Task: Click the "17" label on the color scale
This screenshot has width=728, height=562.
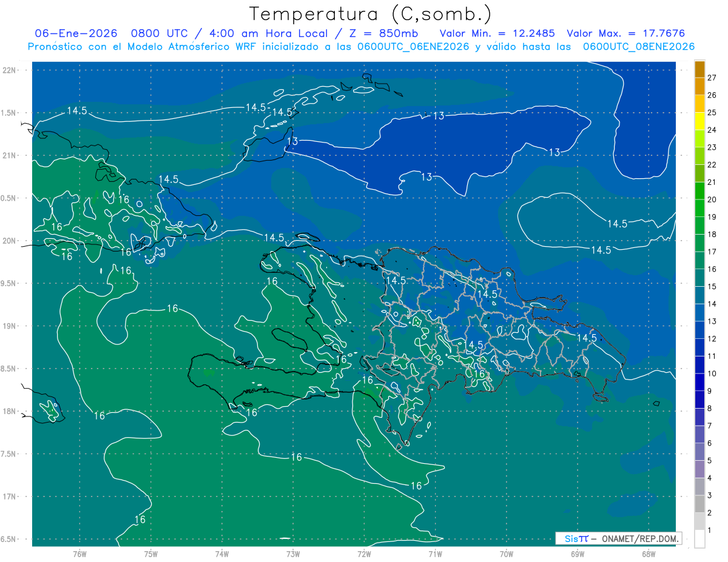Action: point(712,252)
